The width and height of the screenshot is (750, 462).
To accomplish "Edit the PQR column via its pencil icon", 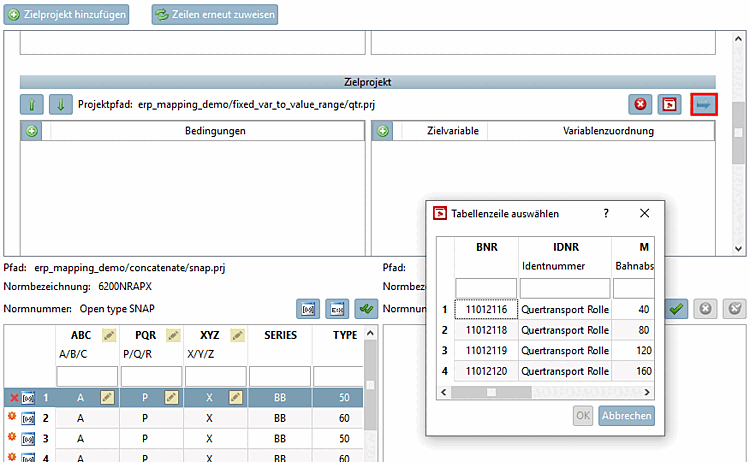I will click(x=173, y=335).
